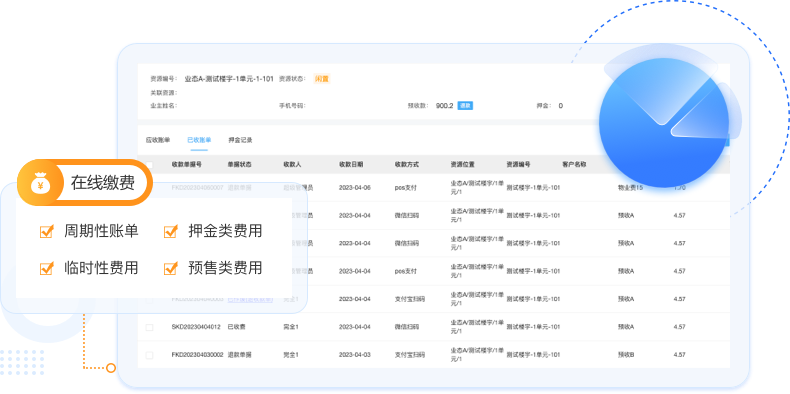Click the receipt number FKD202304030002
Image resolution: width=790 pixels, height=394 pixels.
(198, 355)
